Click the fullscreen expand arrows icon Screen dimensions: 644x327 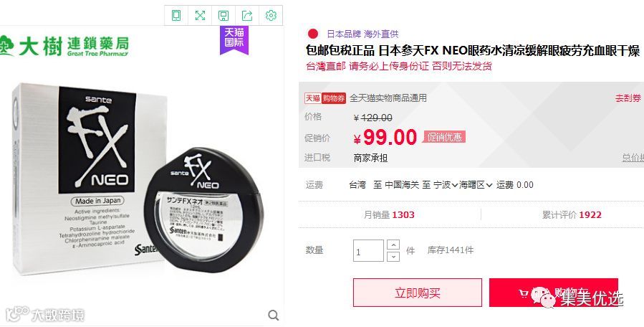click(200, 16)
